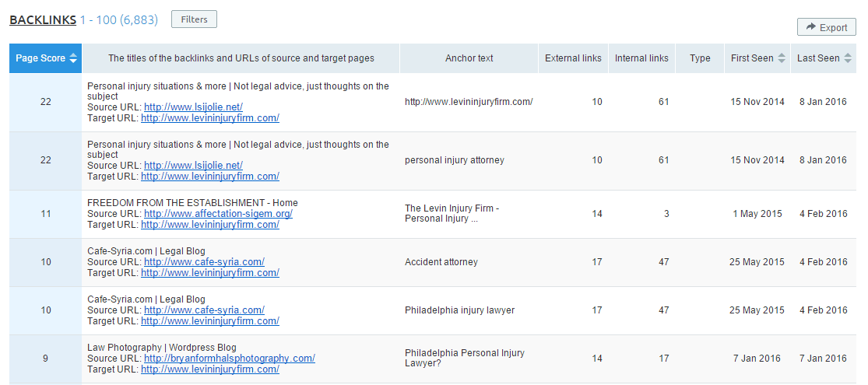The width and height of the screenshot is (868, 385).
Task: Click the 'Philadelphia Personal Injury Lawyer?' anchor text
Action: 464,359
